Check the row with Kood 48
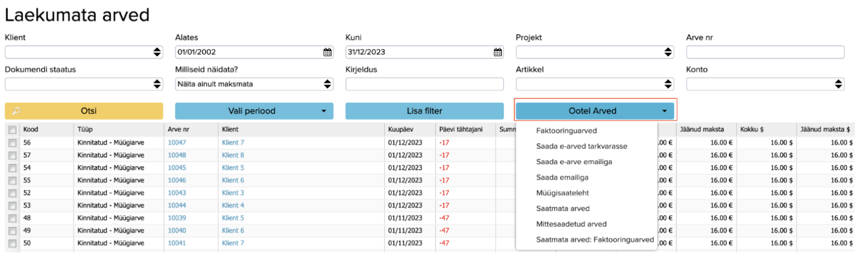This screenshot has width=868, height=259. point(12,218)
